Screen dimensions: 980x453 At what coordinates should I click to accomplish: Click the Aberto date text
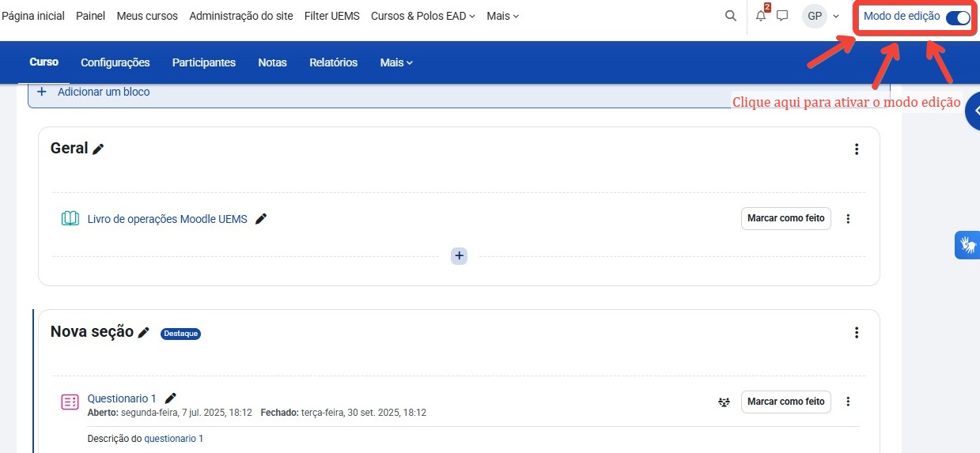click(170, 413)
